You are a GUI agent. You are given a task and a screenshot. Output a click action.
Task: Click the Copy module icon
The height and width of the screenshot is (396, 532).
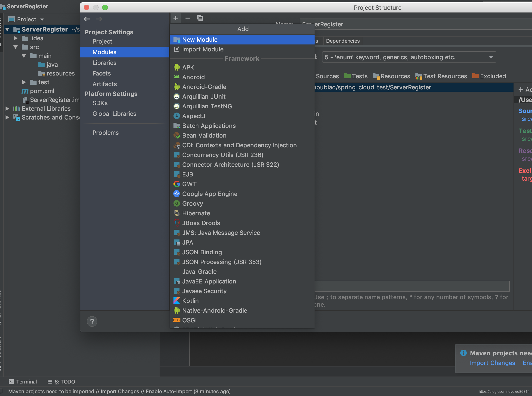pyautogui.click(x=200, y=18)
